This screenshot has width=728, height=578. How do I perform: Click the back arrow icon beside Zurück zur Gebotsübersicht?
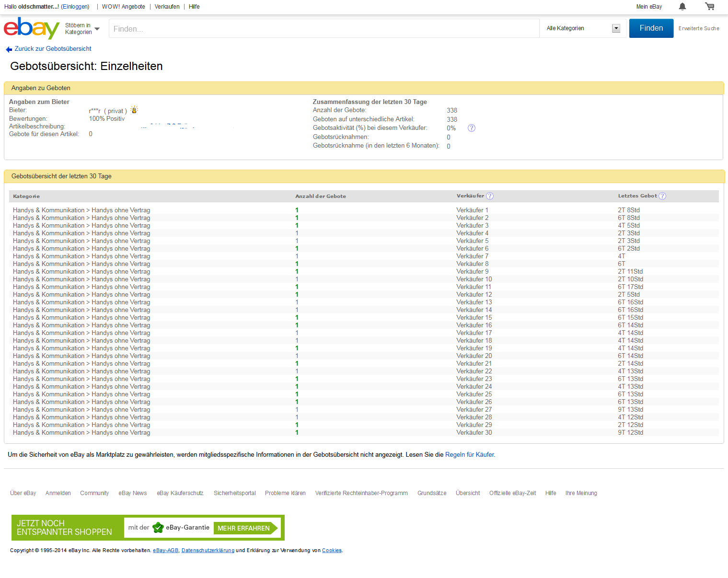(x=9, y=49)
